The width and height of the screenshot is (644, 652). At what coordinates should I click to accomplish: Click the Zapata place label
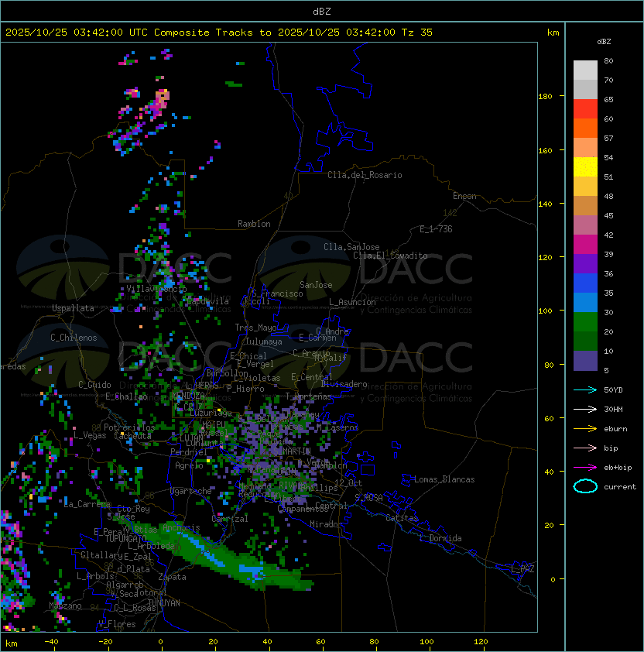[x=172, y=577]
